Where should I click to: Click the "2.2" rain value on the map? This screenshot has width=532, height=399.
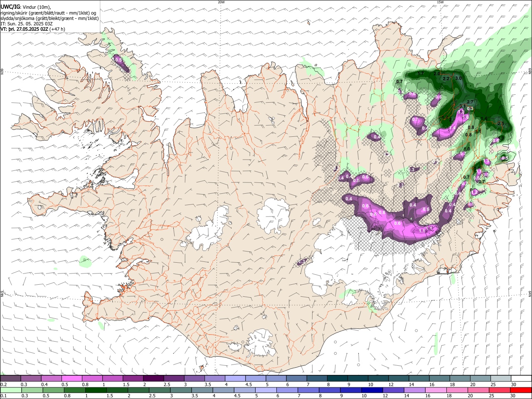click(x=446, y=79)
